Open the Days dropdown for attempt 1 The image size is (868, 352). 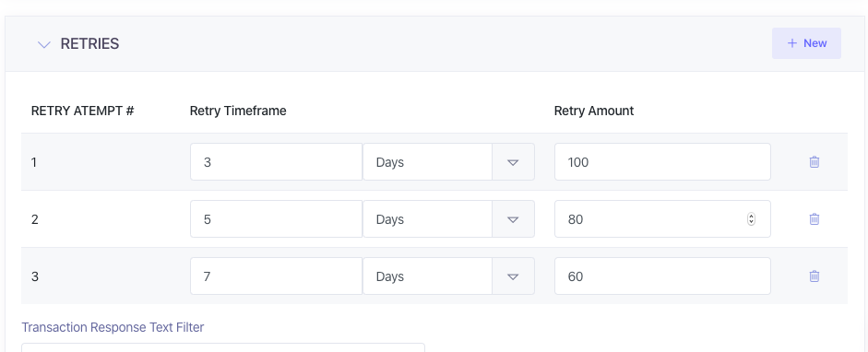pyautogui.click(x=448, y=162)
